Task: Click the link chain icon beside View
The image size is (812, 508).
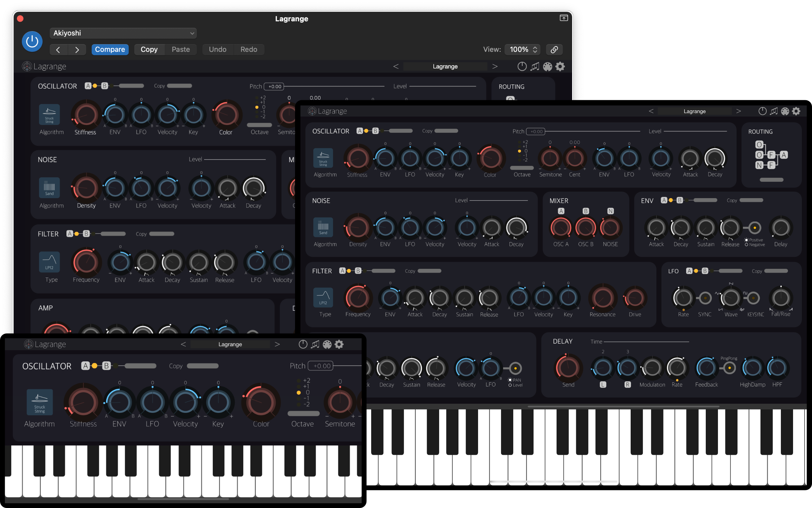Action: coord(554,49)
